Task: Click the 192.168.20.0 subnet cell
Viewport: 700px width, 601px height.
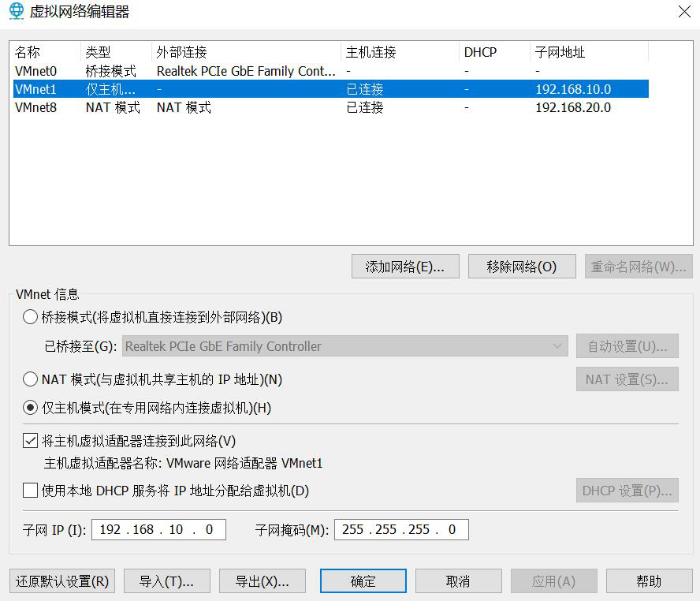Action: pos(573,107)
